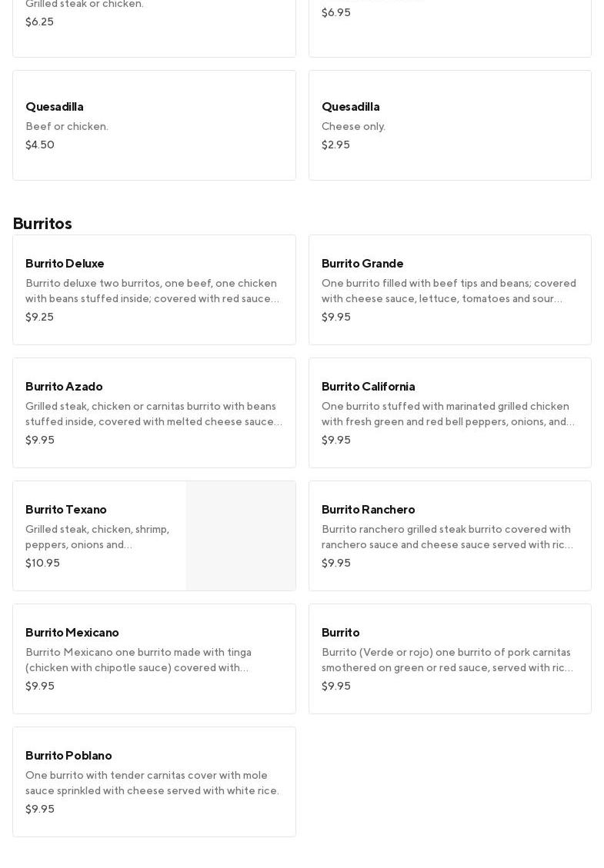The height and width of the screenshot is (868, 604).
Task: Open the Burrito Verde or rojo item
Action: [450, 658]
